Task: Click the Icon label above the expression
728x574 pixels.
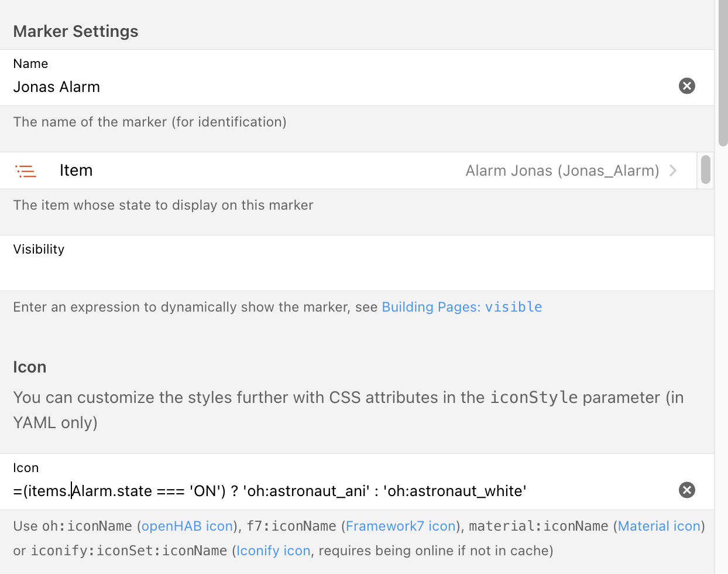Action: (26, 468)
